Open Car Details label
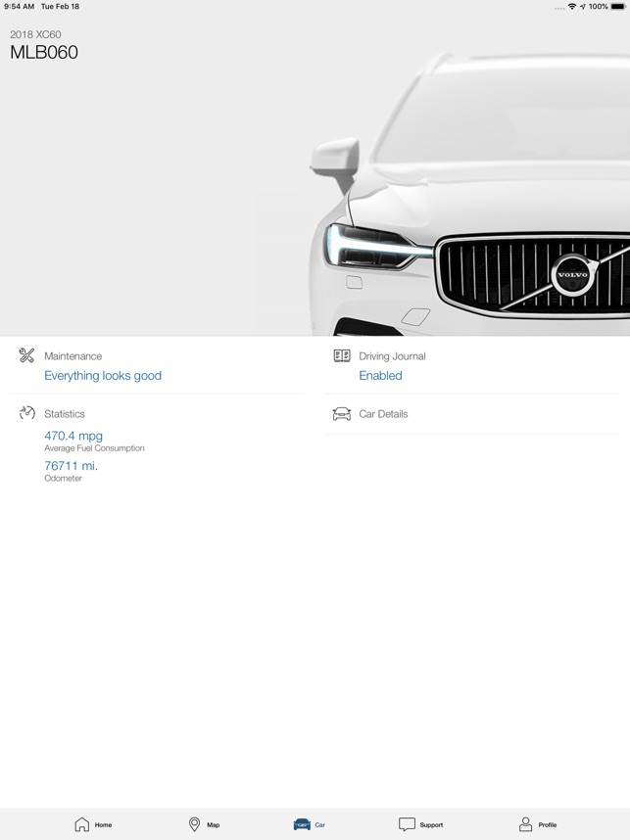Viewport: 630px width, 840px height. 383,414
